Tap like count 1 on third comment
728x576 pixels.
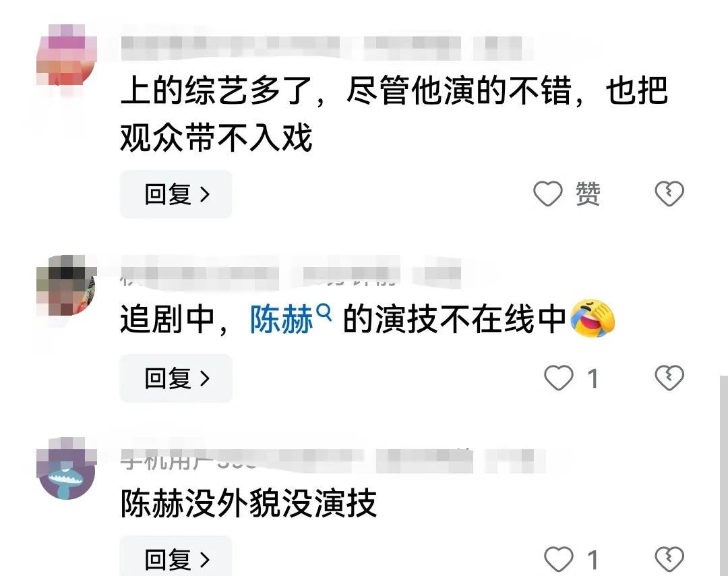point(593,559)
